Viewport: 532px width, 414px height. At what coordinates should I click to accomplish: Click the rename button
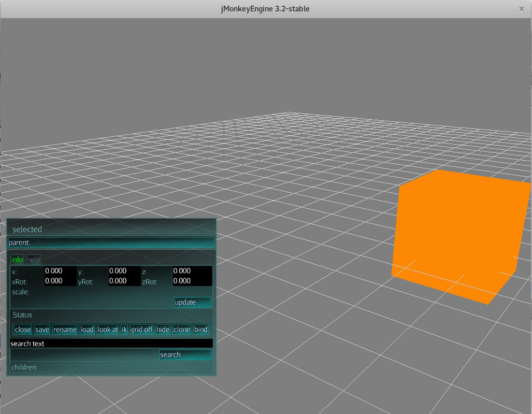coord(65,330)
